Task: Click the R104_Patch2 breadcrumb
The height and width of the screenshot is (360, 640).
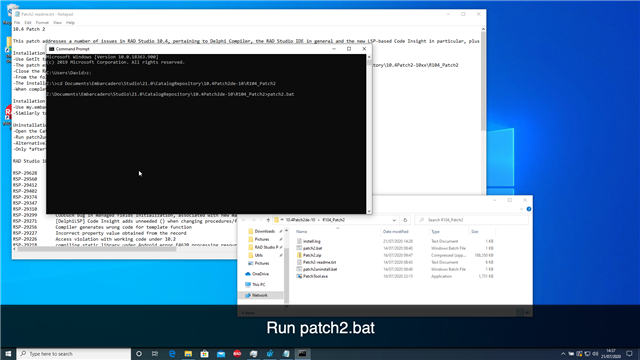Action: 333,220
